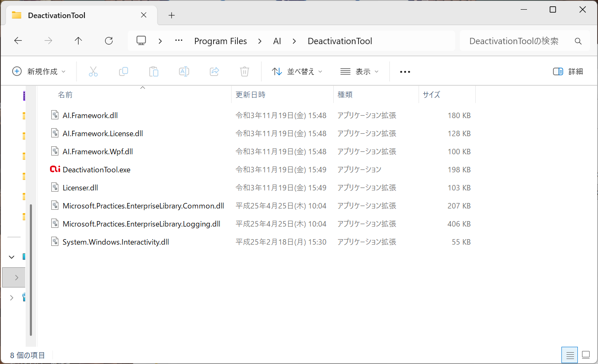Sort files by 更新日時 column header
The image size is (598, 364).
click(x=250, y=95)
